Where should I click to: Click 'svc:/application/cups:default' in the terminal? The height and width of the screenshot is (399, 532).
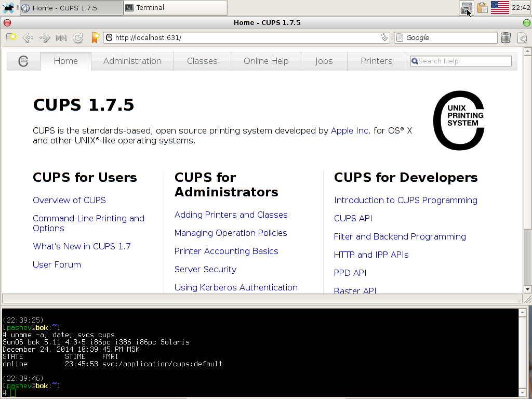(163, 364)
